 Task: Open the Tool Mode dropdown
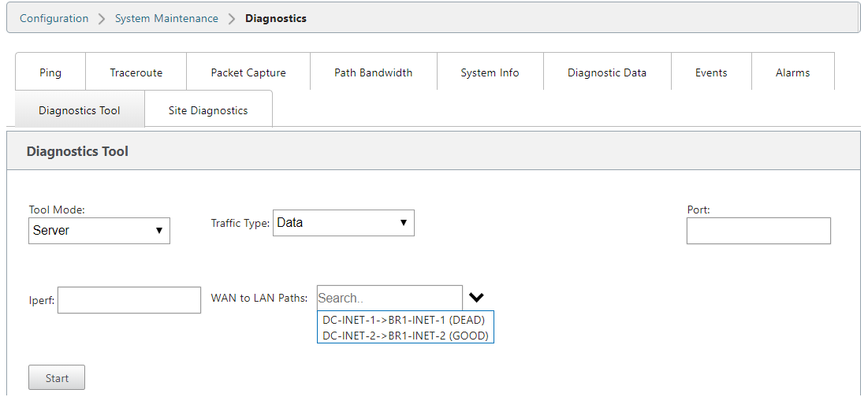tap(99, 231)
